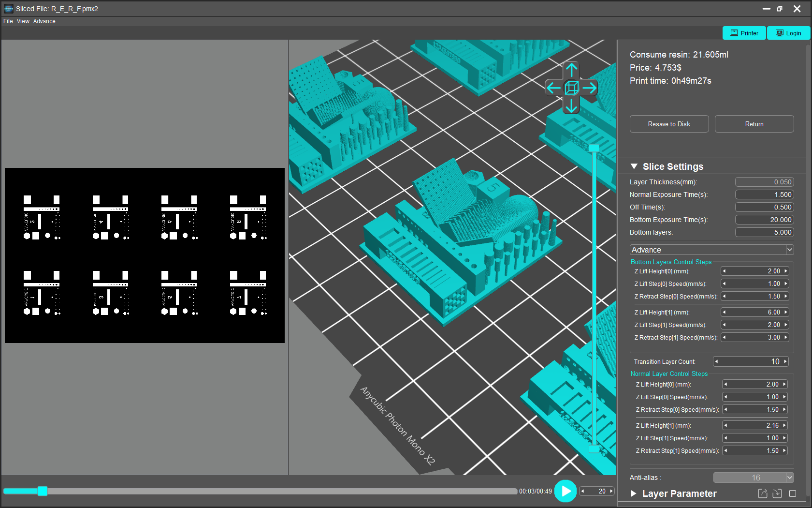Rotate view right with the right arrow
Viewport: 812px width, 508px height.
click(x=589, y=88)
